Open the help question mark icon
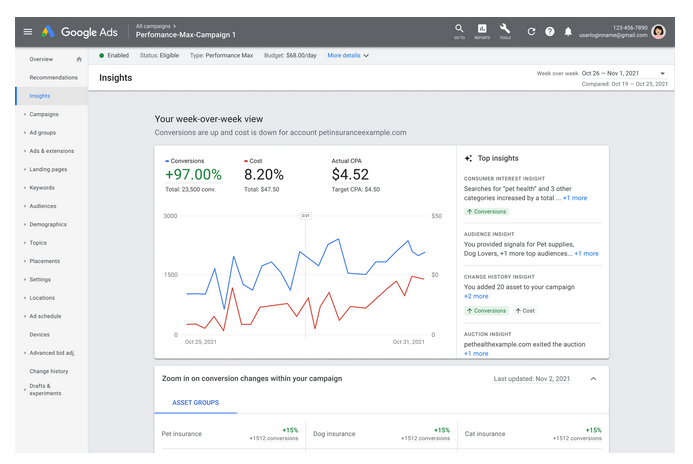The image size is (693, 464). (550, 32)
